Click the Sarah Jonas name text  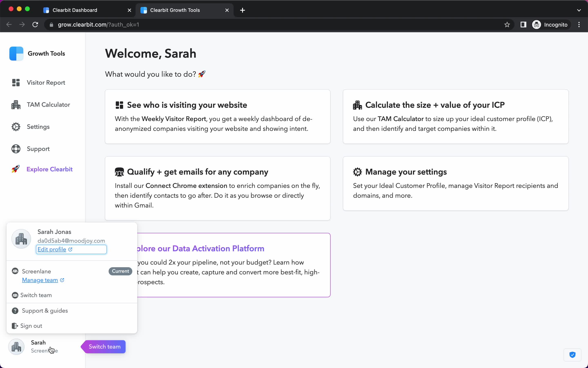pos(54,232)
